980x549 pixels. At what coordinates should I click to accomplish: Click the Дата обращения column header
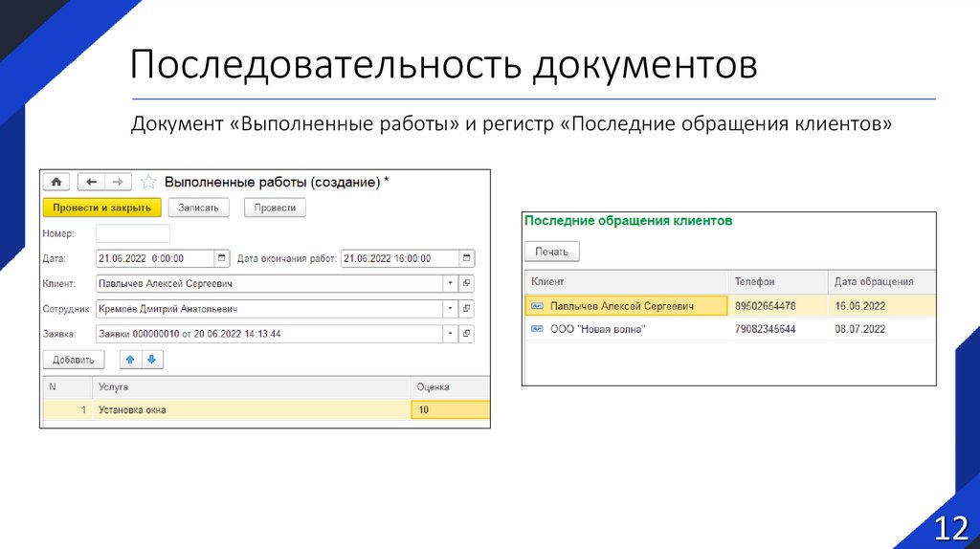point(881,282)
